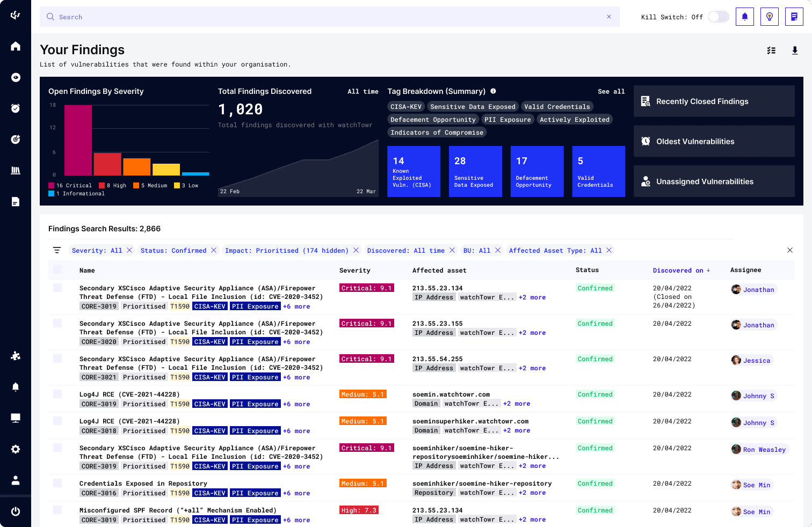
Task: Click the notifications bell in top bar
Action: coord(745,17)
